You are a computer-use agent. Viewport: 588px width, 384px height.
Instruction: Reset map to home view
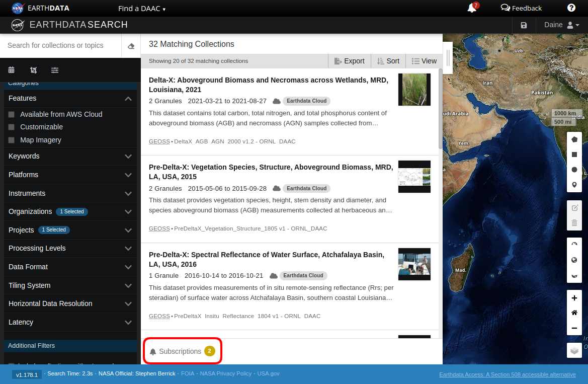tap(574, 313)
